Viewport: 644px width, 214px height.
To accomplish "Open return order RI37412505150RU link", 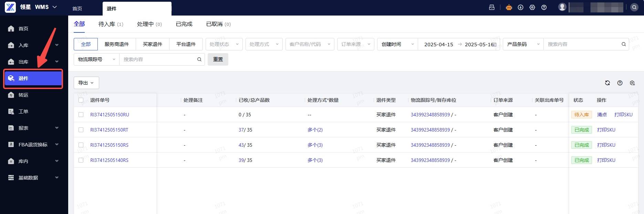I will 110,115.
